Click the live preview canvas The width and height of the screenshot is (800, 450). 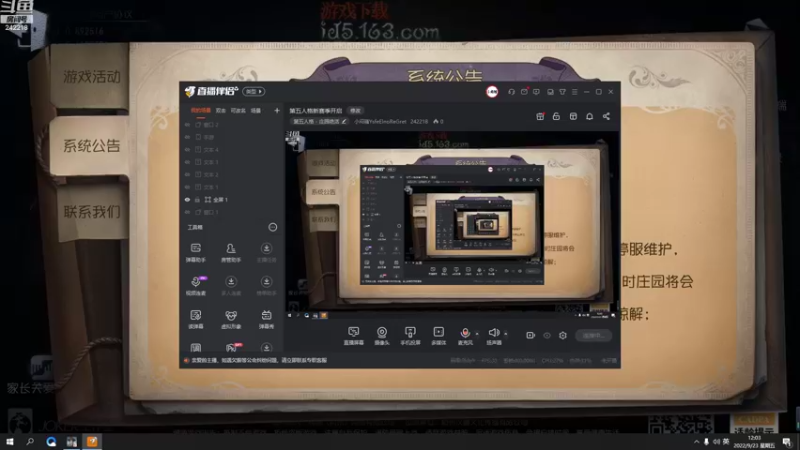[452, 224]
